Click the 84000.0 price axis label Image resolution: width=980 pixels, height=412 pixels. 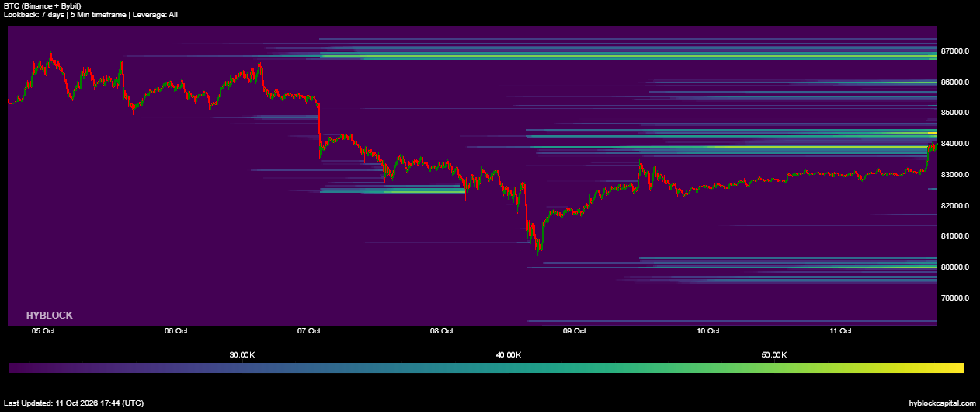955,144
